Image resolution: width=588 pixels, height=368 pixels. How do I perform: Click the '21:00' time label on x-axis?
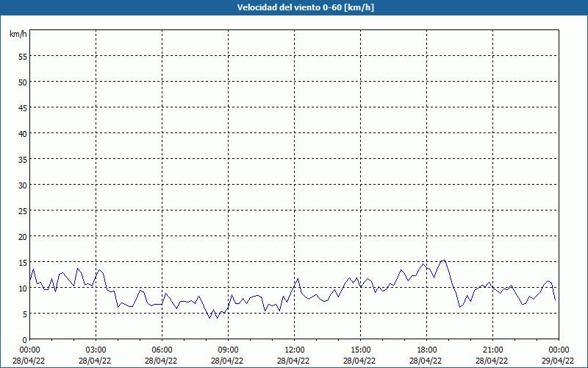(492, 350)
